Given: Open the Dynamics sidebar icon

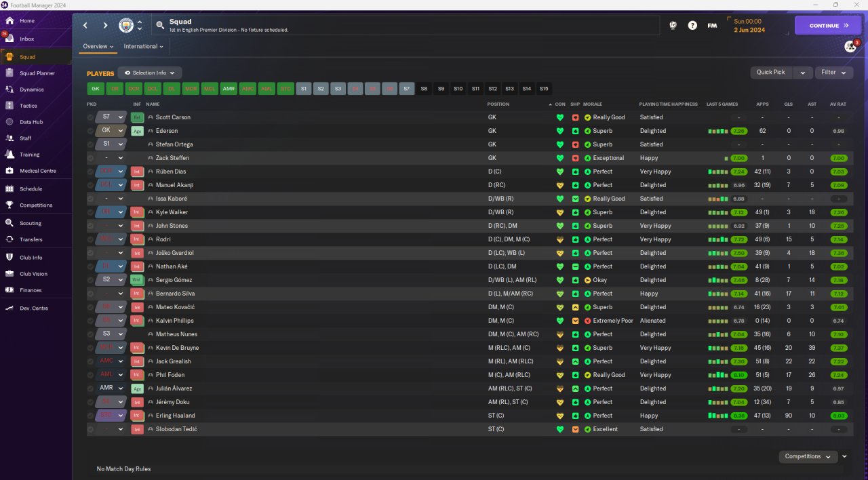Looking at the screenshot, I should coord(9,89).
